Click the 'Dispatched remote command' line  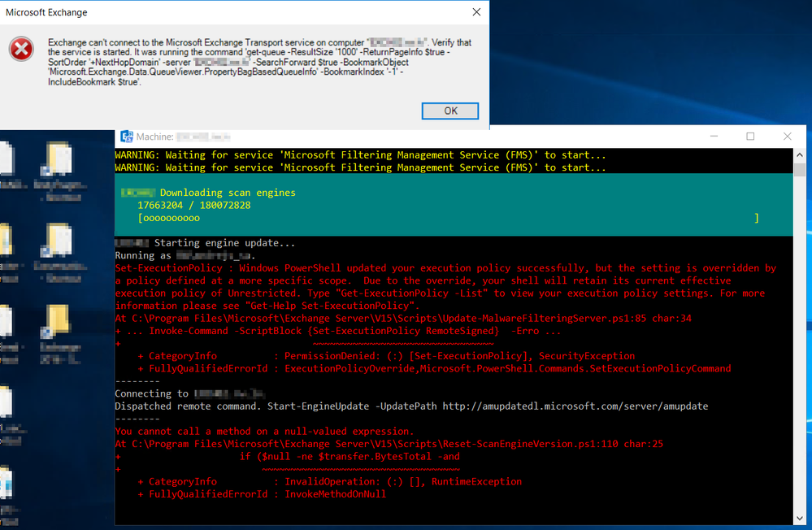point(411,406)
